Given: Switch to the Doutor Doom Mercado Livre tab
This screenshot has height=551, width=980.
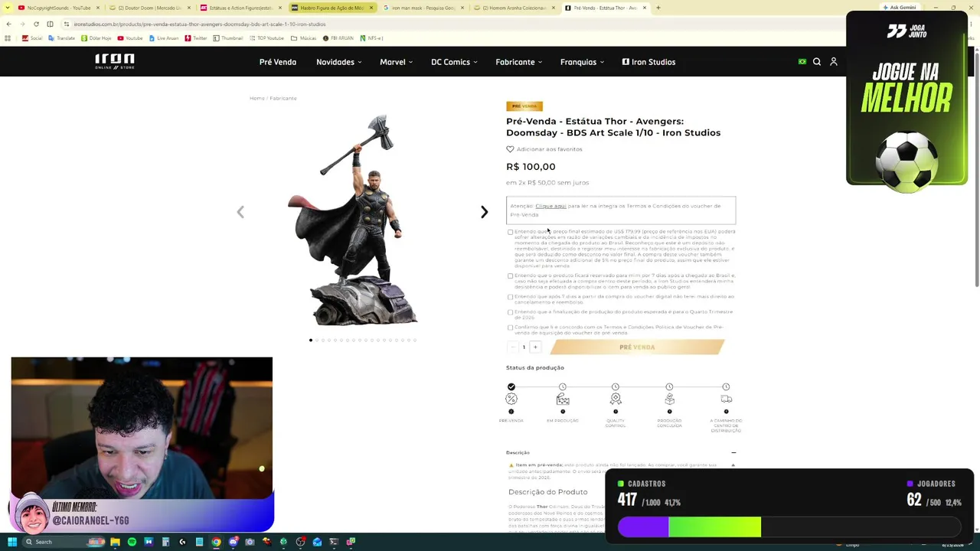Looking at the screenshot, I should pyautogui.click(x=149, y=8).
